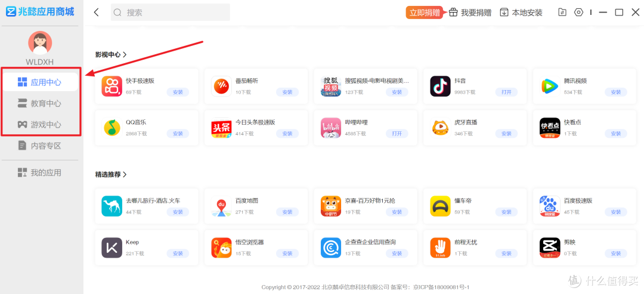Open the Tencent Video app icon
This screenshot has width=644, height=294.
tap(550, 86)
